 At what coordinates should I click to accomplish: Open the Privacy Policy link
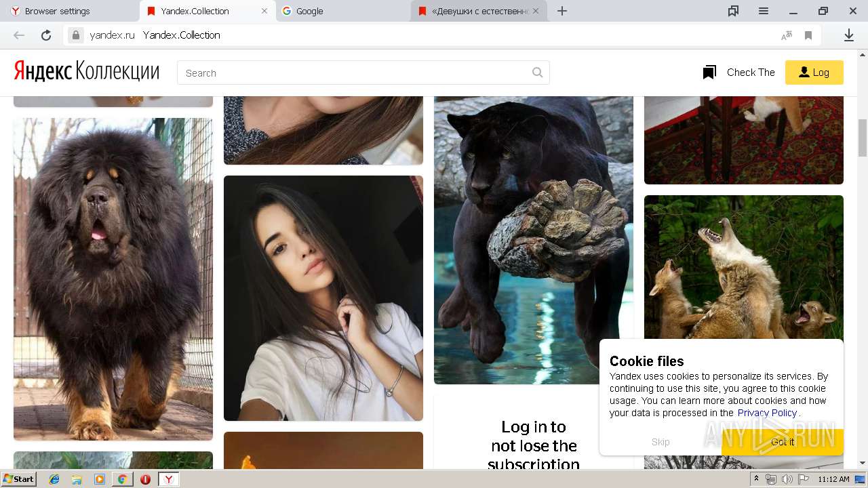pyautogui.click(x=767, y=413)
